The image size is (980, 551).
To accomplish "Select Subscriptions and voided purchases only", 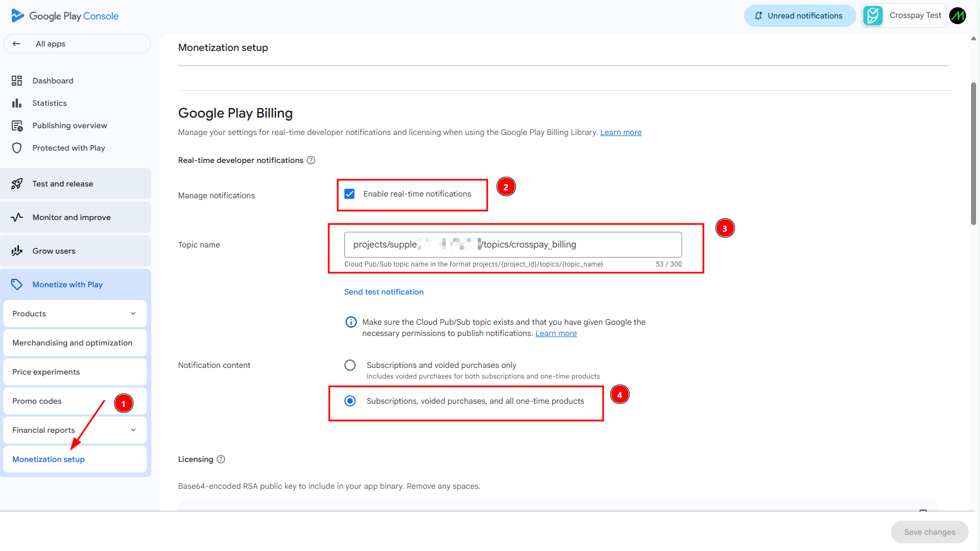I will (350, 365).
